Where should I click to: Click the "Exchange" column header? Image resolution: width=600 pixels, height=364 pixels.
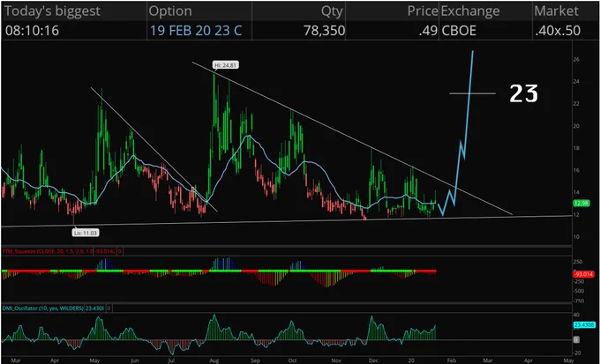[470, 11]
